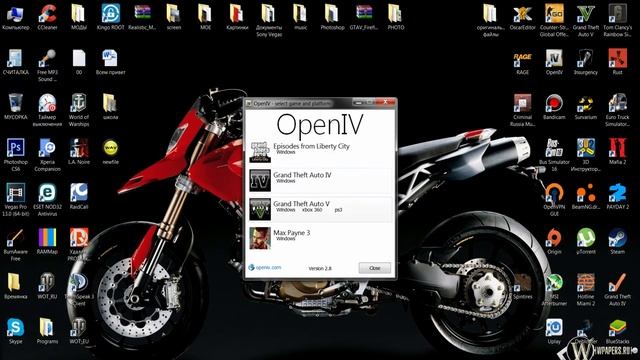Click the Max Payne 3 face thumbnail
Viewport: 640px width, 360px height.
(x=260, y=238)
